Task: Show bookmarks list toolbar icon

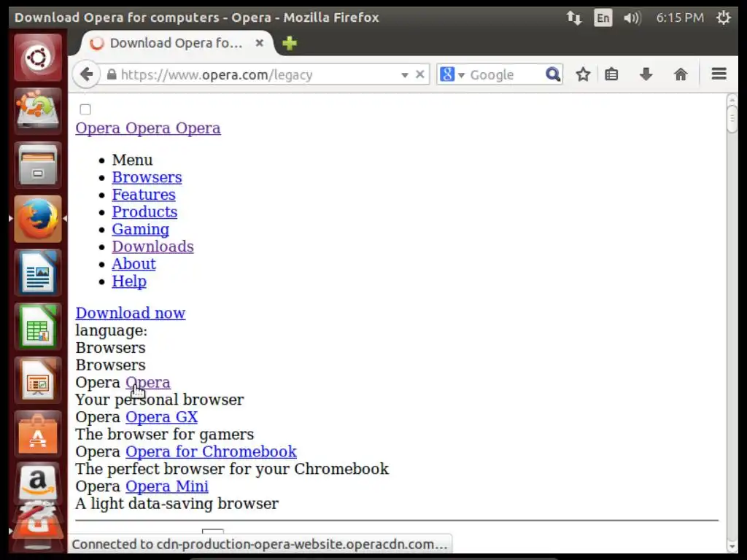Action: point(612,74)
